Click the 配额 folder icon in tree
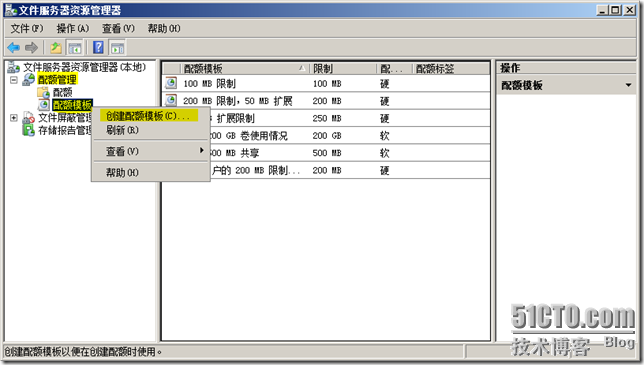Screen dimensions: 644x365 click(43, 92)
